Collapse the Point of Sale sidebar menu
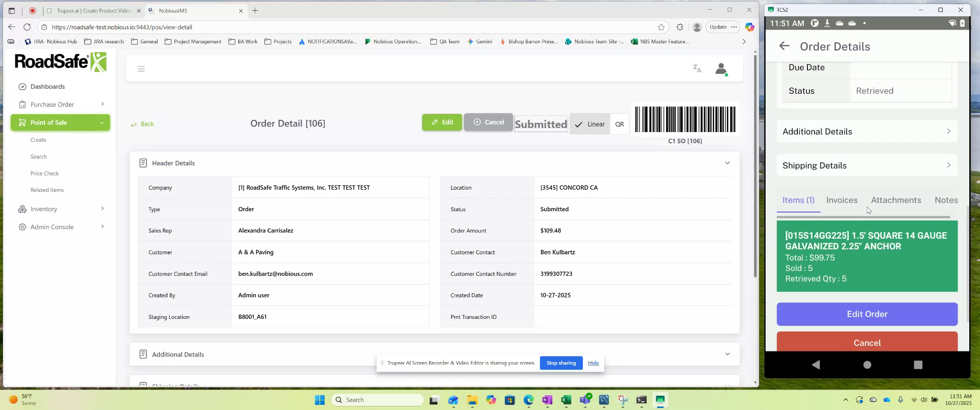980x410 pixels. tap(60, 122)
